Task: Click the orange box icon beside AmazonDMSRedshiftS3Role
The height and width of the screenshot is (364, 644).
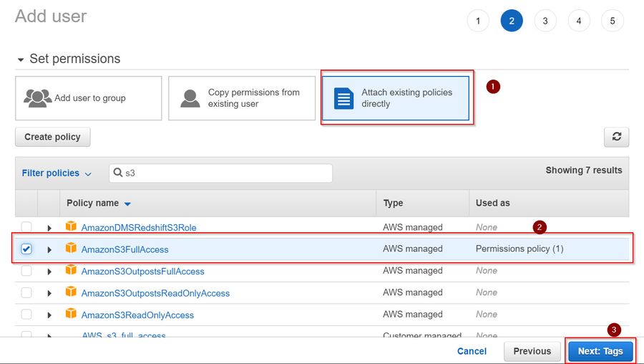Action: click(x=71, y=226)
